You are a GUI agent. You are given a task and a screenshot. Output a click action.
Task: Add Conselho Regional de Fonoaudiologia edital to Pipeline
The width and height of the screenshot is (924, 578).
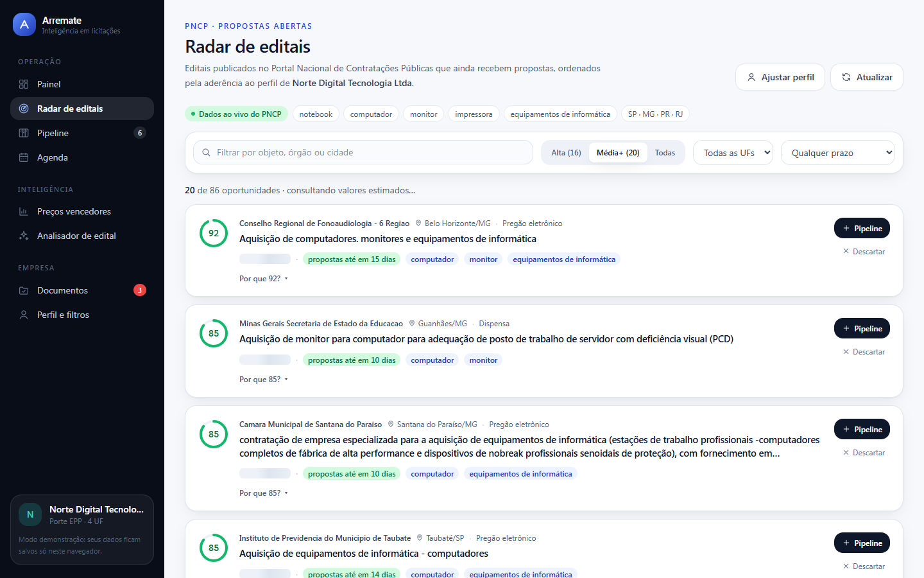(862, 229)
